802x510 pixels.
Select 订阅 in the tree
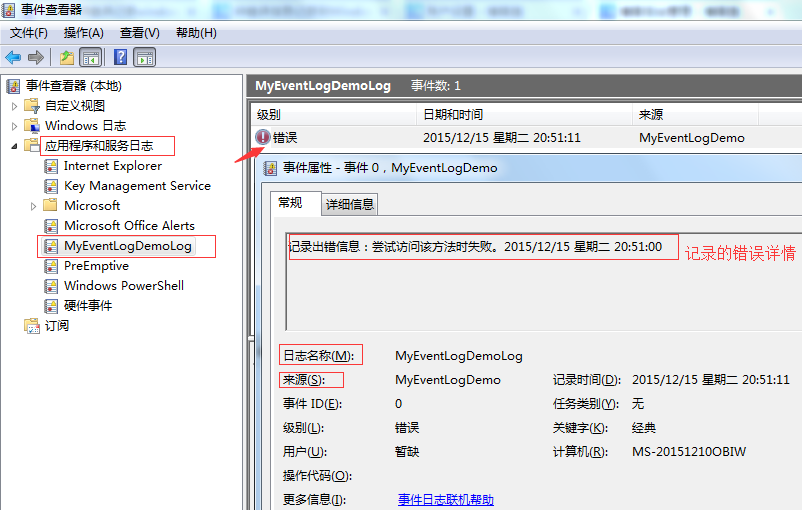(57, 326)
